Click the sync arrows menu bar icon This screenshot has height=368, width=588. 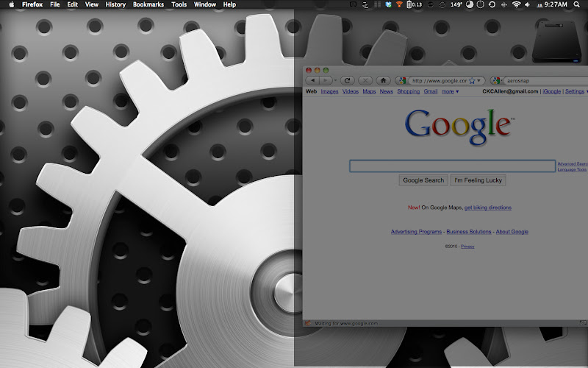tap(442, 4)
